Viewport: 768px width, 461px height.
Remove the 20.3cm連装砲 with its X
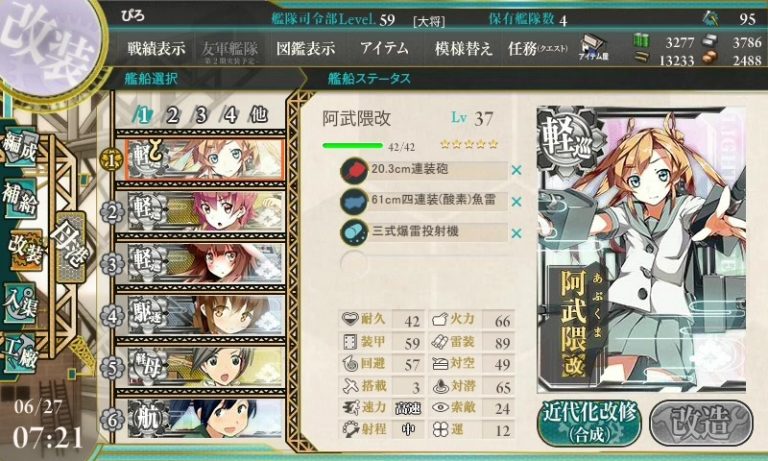coord(516,170)
